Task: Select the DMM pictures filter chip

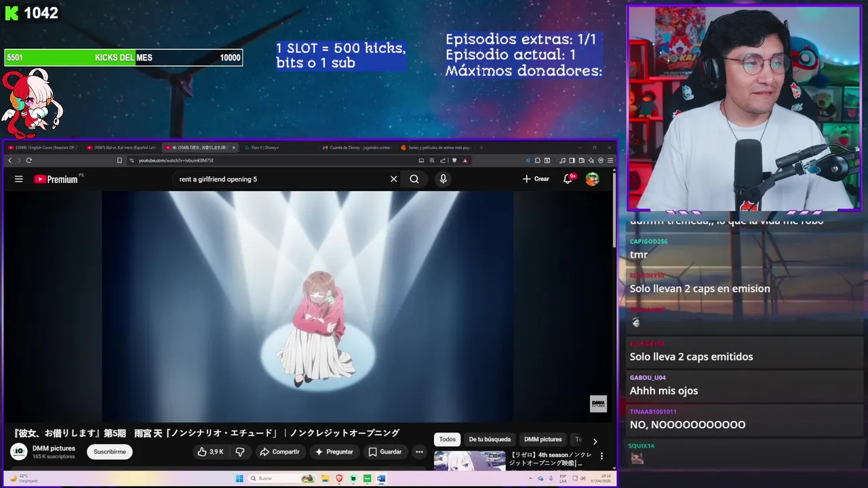Action: [542, 439]
